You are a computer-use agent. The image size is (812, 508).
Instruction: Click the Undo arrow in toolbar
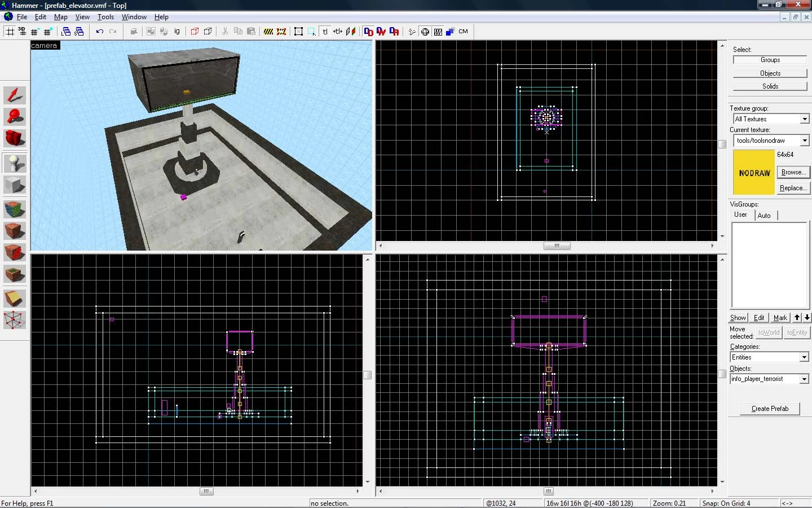point(100,32)
